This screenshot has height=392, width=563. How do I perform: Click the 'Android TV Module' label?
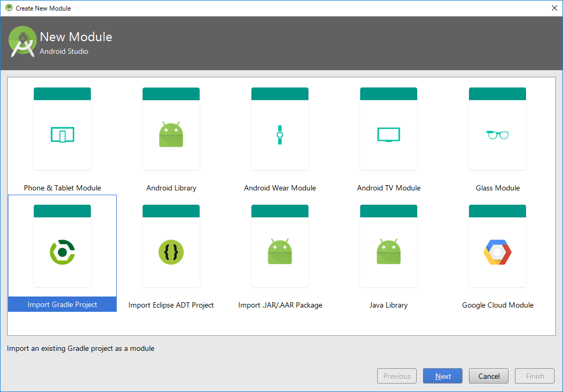pos(389,188)
